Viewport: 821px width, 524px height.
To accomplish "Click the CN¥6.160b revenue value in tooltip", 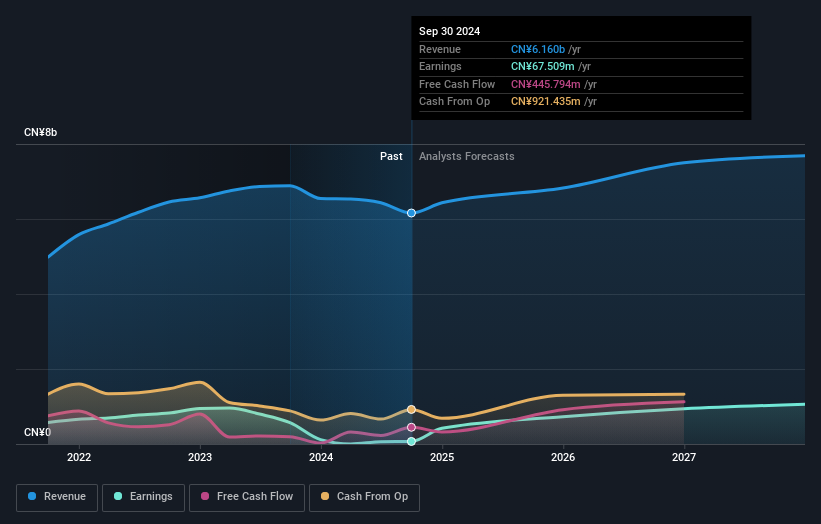I will tap(538, 49).
